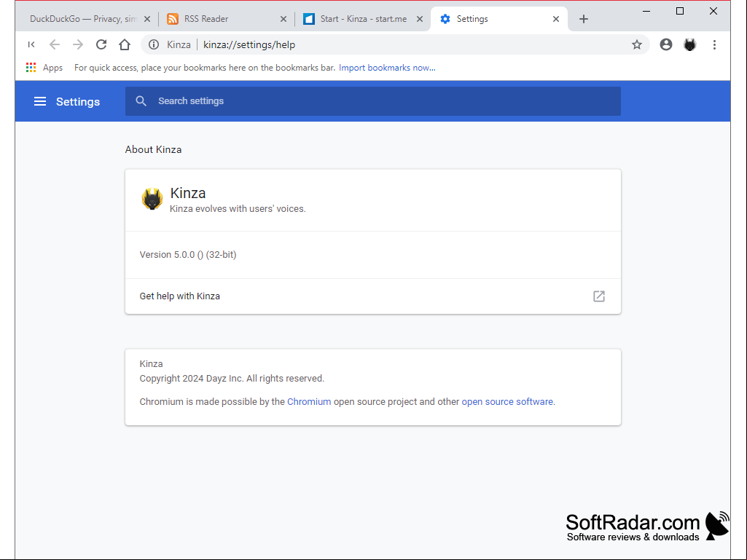Close the Start - Kinza tab

click(420, 19)
